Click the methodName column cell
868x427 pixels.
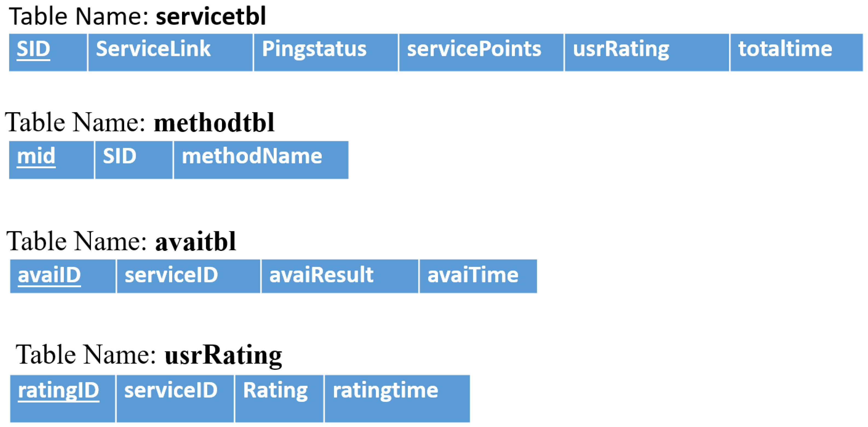point(252,156)
